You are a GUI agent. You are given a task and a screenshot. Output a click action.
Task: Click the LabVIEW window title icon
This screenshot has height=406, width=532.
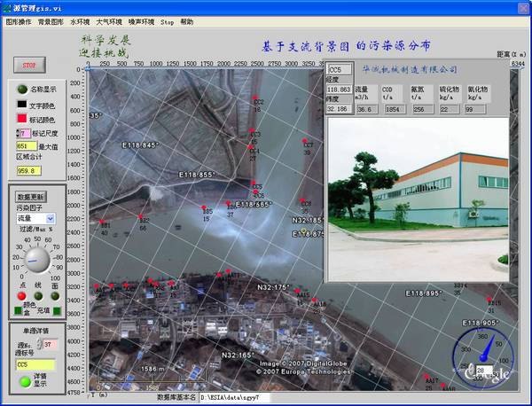tap(6, 8)
